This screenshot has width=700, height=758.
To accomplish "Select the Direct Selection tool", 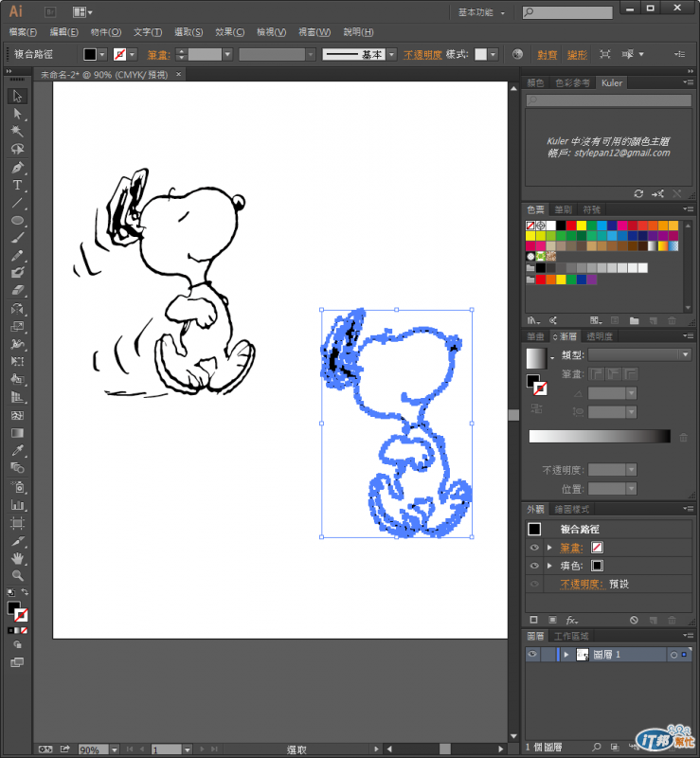I will coord(17,114).
